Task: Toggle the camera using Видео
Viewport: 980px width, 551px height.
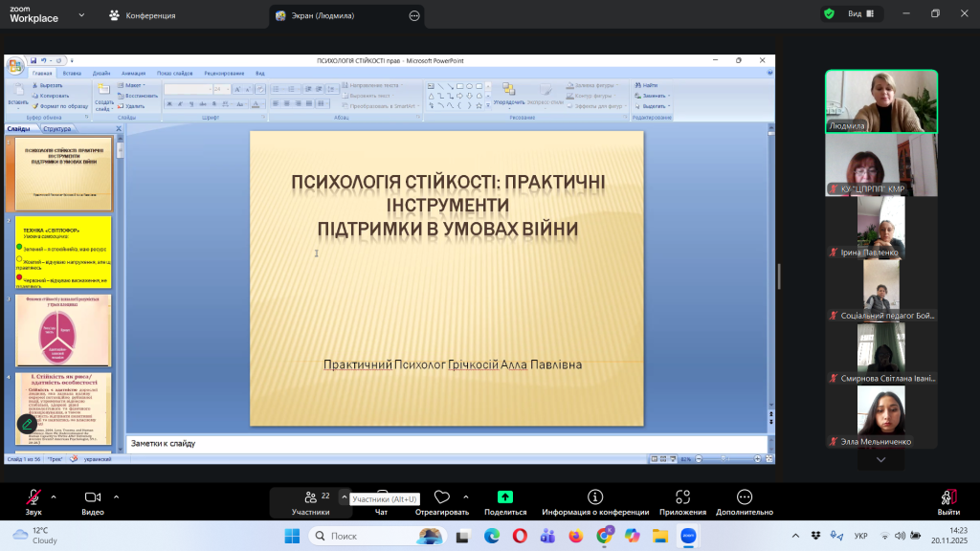Action: coord(93,496)
